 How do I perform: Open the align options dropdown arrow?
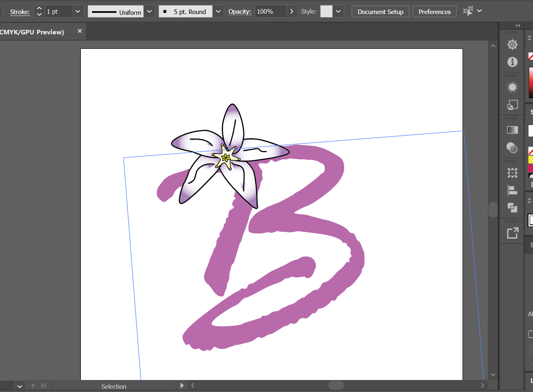[x=480, y=11]
